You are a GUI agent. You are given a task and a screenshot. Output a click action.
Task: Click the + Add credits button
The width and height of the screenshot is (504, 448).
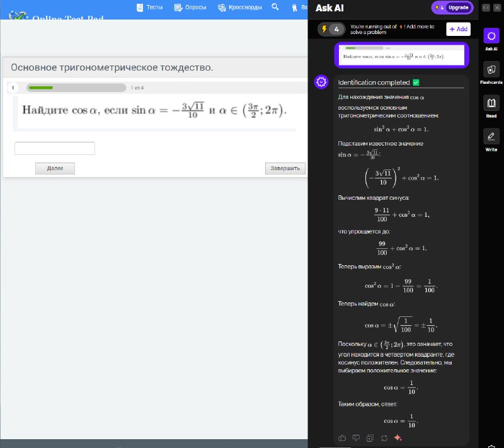tap(458, 29)
